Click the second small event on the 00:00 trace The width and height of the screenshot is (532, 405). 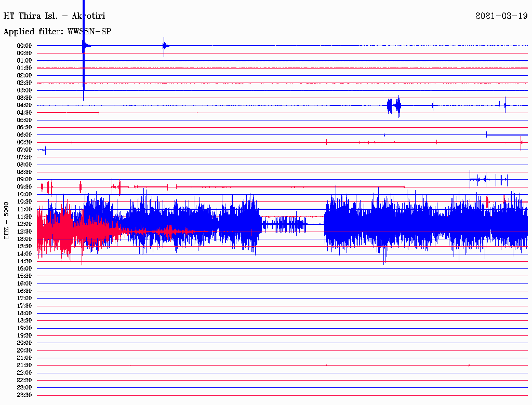[165, 46]
